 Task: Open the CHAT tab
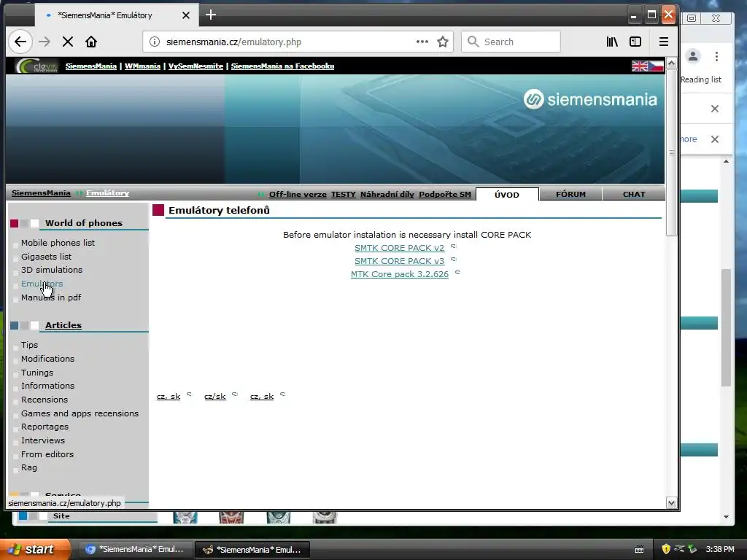(x=634, y=194)
